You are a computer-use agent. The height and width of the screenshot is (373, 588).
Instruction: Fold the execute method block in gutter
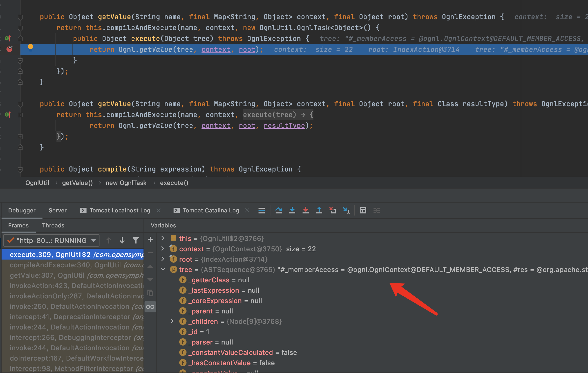pos(20,39)
